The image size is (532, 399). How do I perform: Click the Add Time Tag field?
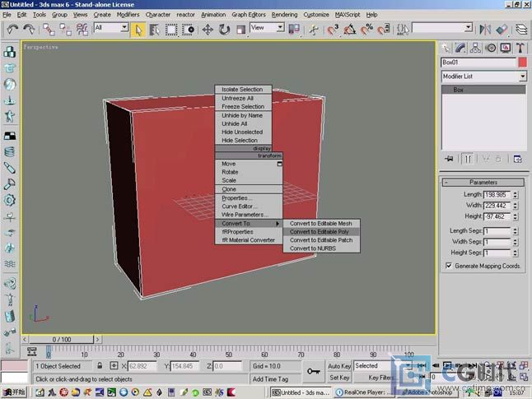(x=275, y=379)
